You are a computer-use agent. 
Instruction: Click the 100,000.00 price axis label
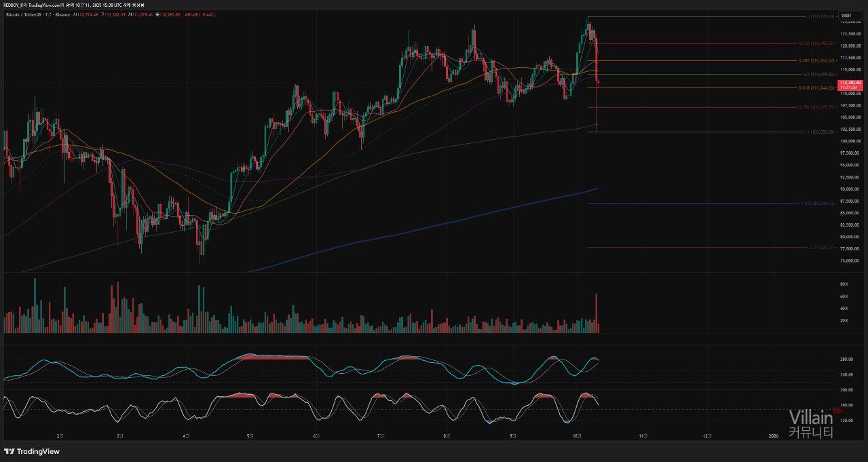[x=850, y=141]
